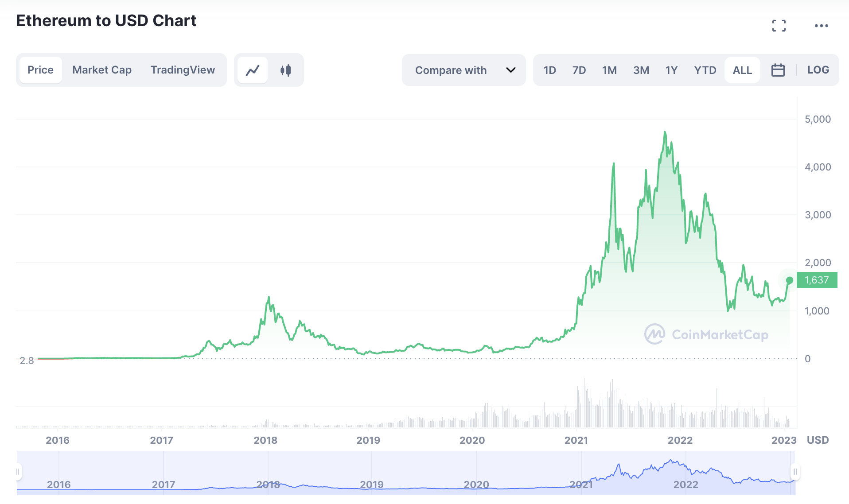Select the Price tab
Screen dimensions: 849x504
40,70
